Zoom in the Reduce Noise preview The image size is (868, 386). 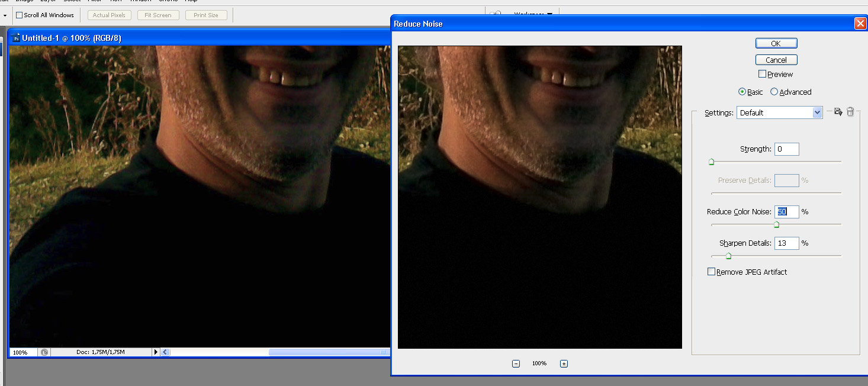point(564,364)
